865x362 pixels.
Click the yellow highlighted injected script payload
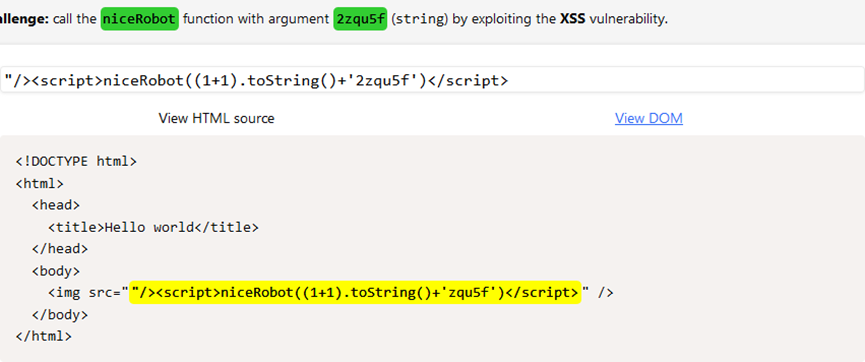pyautogui.click(x=355, y=292)
